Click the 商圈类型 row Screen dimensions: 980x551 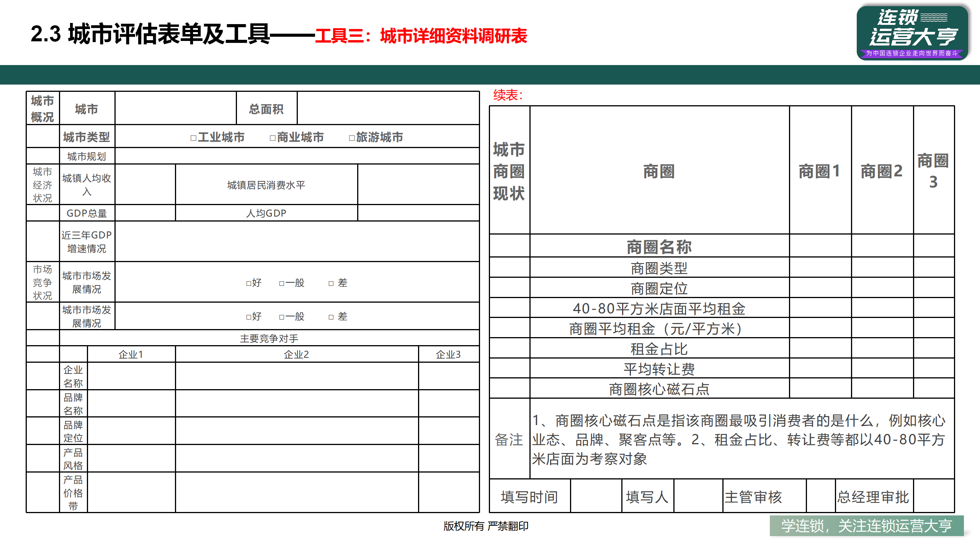click(x=659, y=267)
